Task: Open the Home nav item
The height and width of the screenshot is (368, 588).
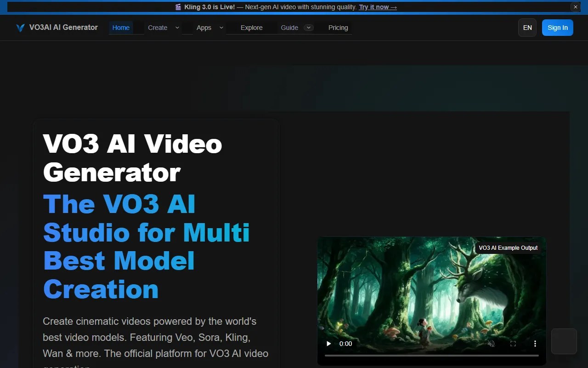Action: pos(121,28)
